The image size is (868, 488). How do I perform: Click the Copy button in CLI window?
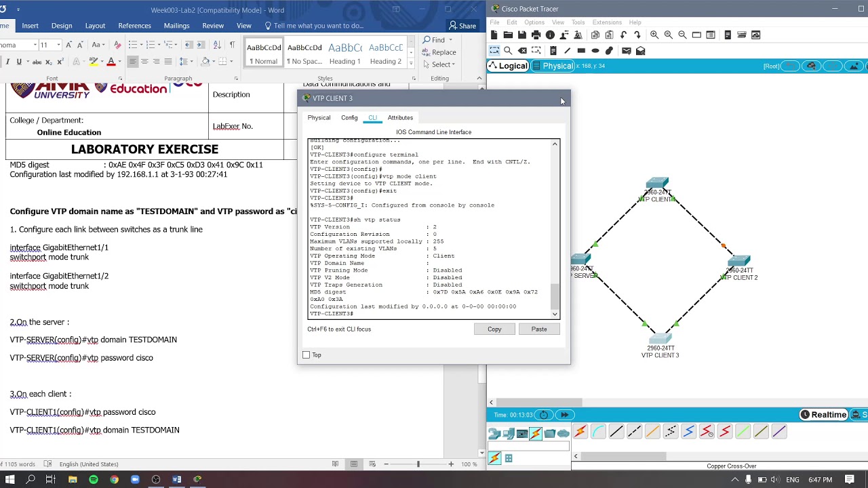coord(494,329)
